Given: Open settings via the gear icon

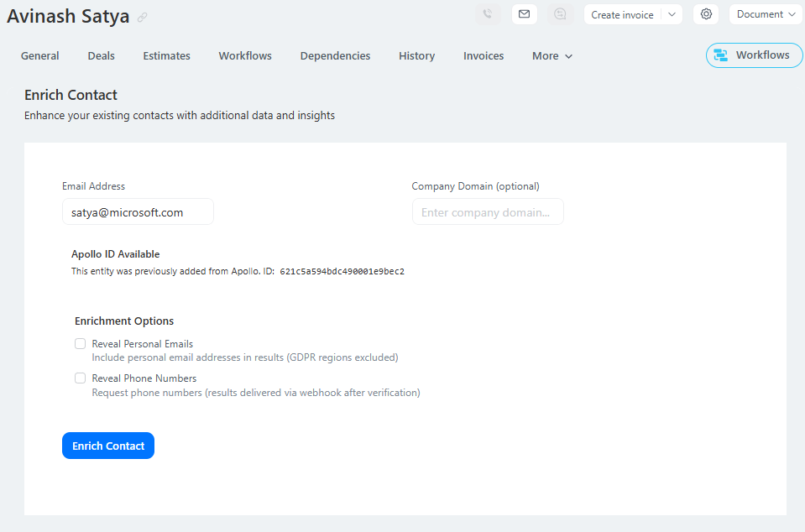Looking at the screenshot, I should [x=706, y=14].
